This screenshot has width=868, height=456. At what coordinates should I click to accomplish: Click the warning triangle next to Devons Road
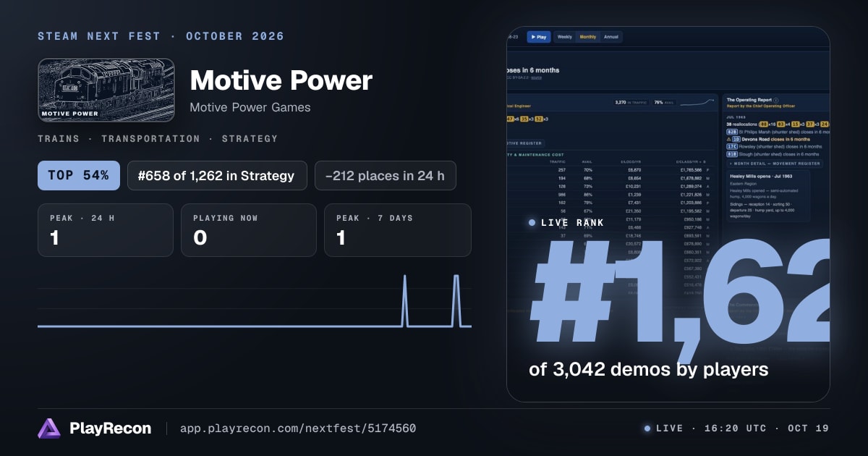[x=728, y=139]
